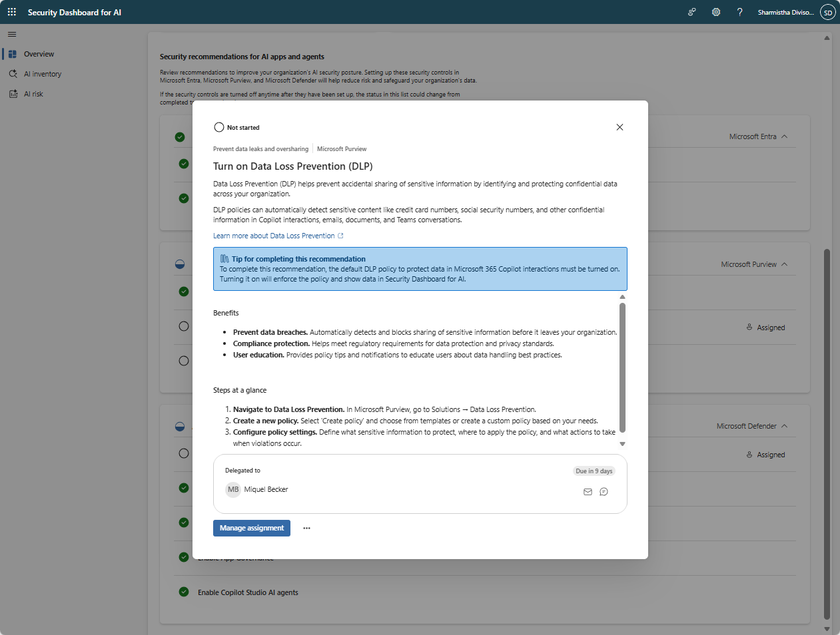Click person icon beside Defender Assigned
This screenshot has width=840, height=635.
[x=749, y=454]
